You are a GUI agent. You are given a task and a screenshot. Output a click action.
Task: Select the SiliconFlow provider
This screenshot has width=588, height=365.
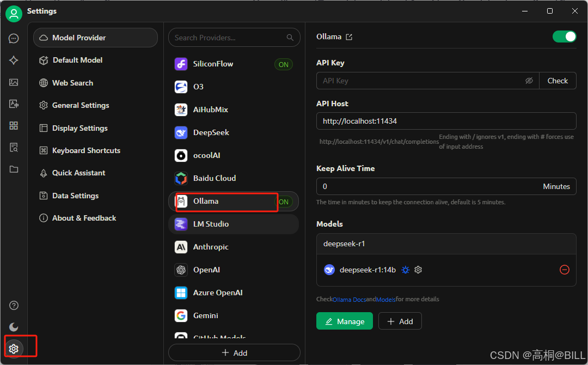[x=234, y=64]
